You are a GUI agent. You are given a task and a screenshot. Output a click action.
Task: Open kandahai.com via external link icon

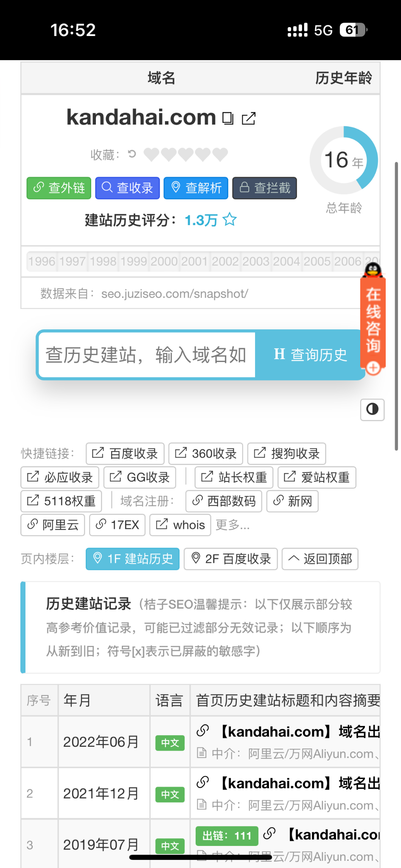click(x=249, y=118)
